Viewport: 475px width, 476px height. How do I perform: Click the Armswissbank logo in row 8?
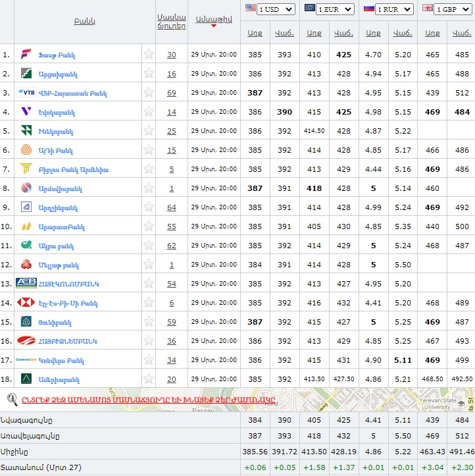coord(26,188)
